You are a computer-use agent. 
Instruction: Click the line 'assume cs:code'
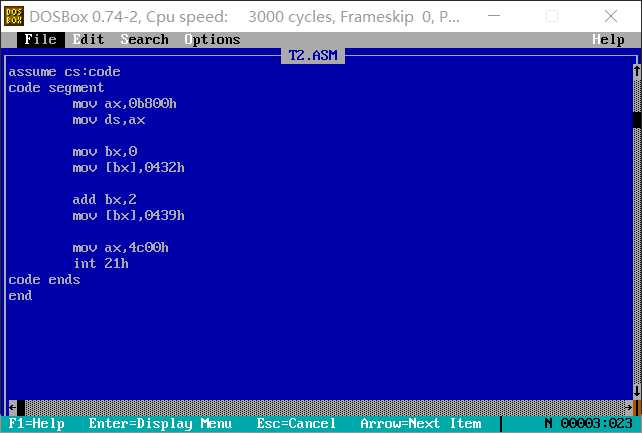tap(64, 72)
